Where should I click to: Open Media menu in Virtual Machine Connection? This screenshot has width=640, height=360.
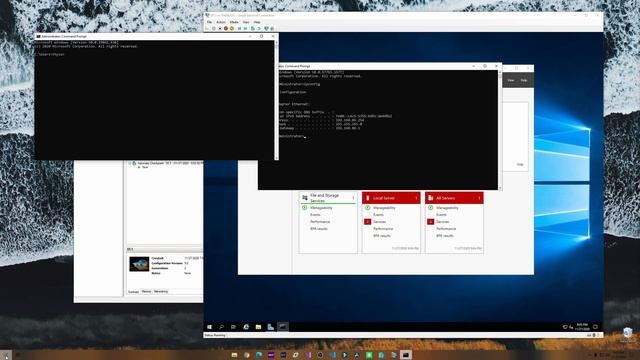click(234, 22)
